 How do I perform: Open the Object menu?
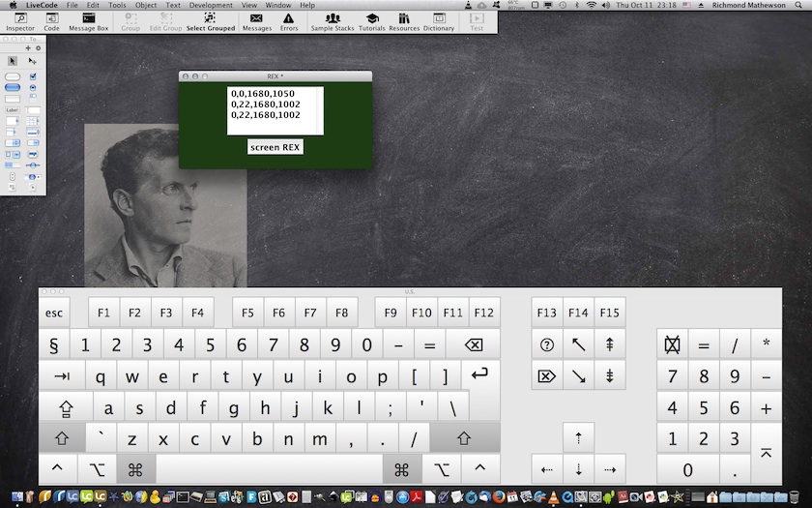point(146,5)
